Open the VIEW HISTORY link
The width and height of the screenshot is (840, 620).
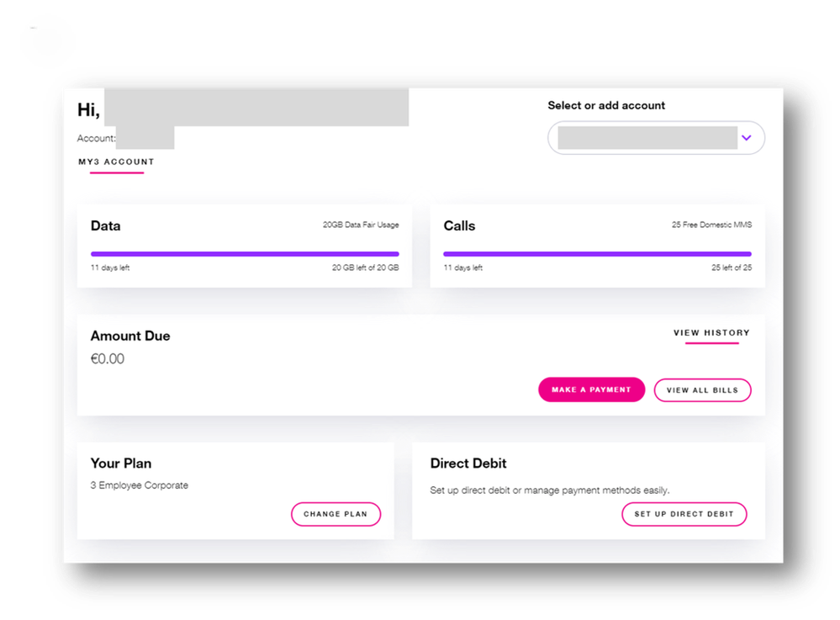pos(711,333)
